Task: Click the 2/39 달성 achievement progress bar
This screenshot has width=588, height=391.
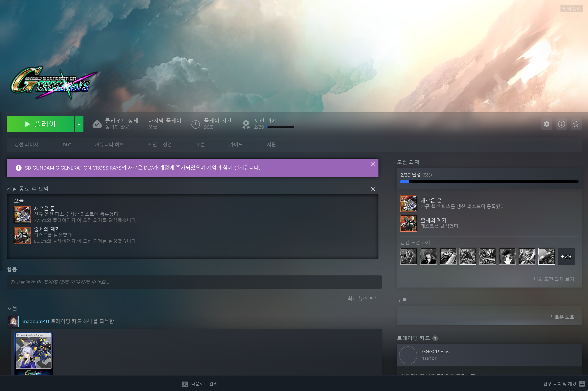Action: (489, 182)
